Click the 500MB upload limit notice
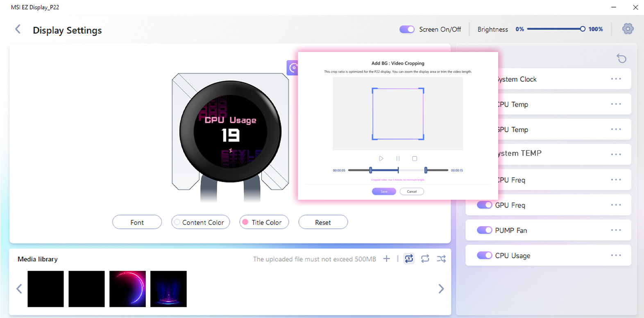Image resolution: width=644 pixels, height=318 pixels. click(315, 259)
